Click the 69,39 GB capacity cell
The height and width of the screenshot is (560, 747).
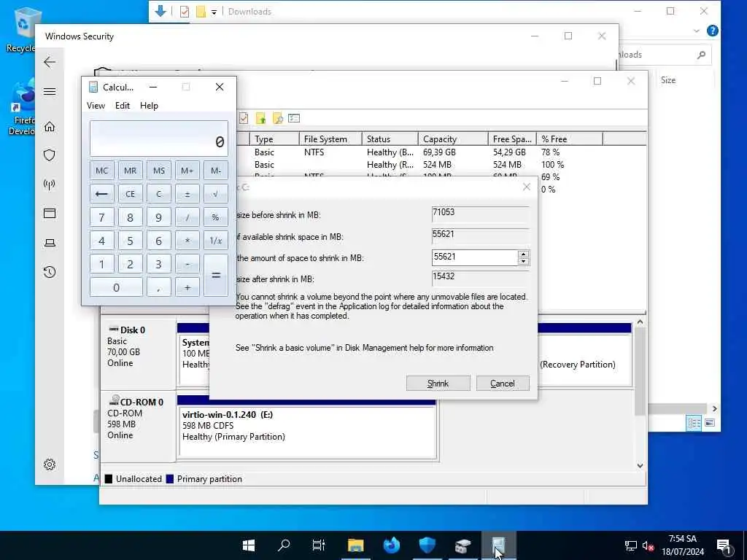[x=439, y=152]
